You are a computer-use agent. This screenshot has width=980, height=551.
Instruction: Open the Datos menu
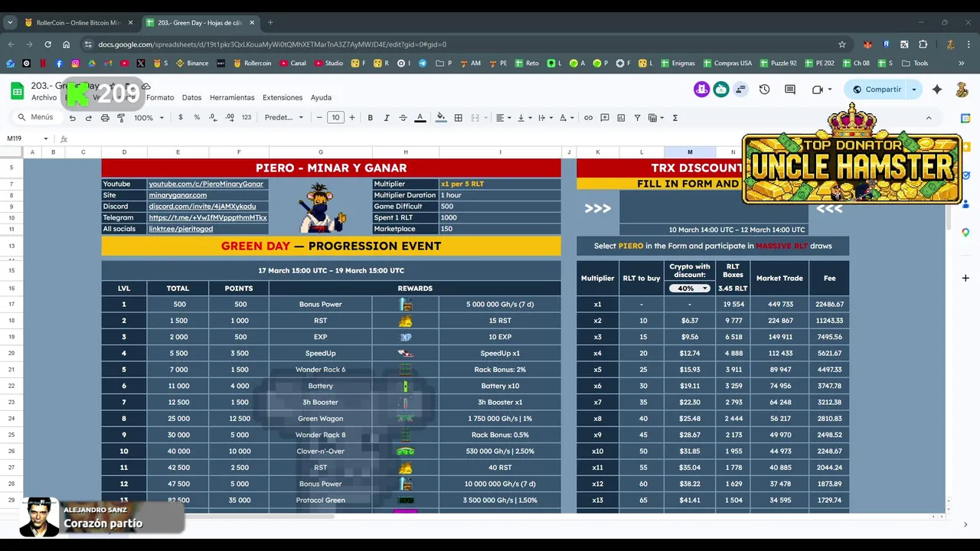click(192, 98)
